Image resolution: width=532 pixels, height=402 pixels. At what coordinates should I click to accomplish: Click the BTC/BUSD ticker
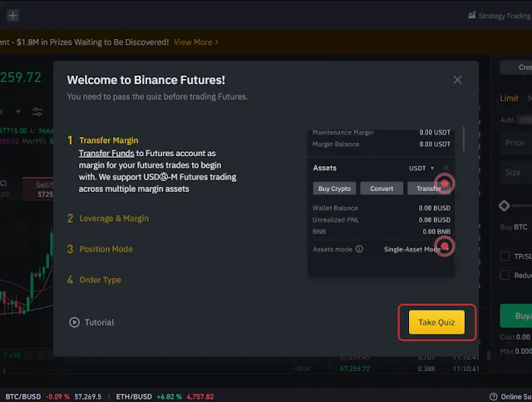53,396
